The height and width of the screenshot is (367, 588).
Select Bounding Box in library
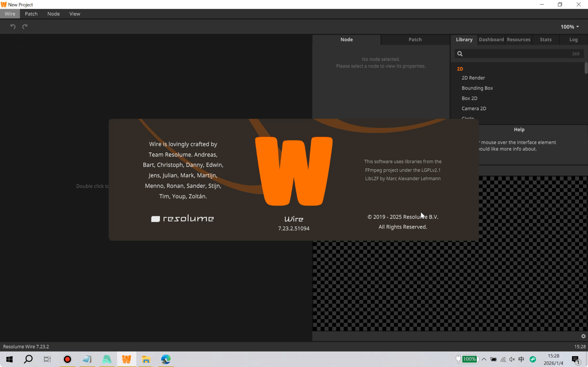(477, 88)
